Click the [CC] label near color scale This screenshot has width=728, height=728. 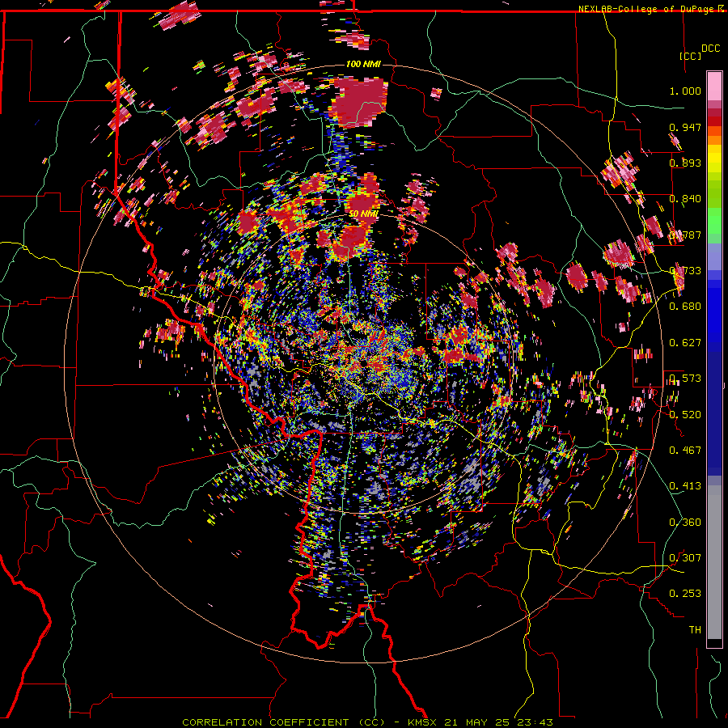(690, 56)
